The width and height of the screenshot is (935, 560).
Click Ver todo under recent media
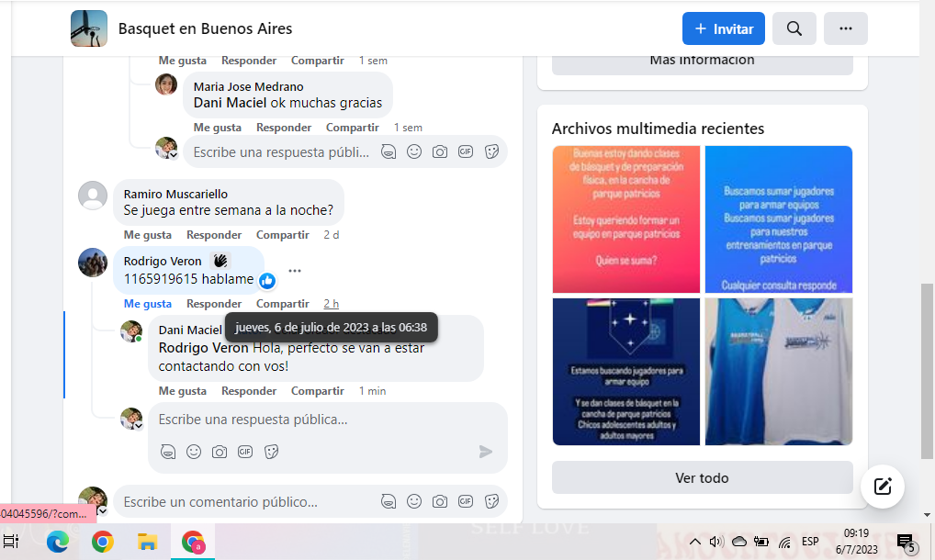point(702,477)
